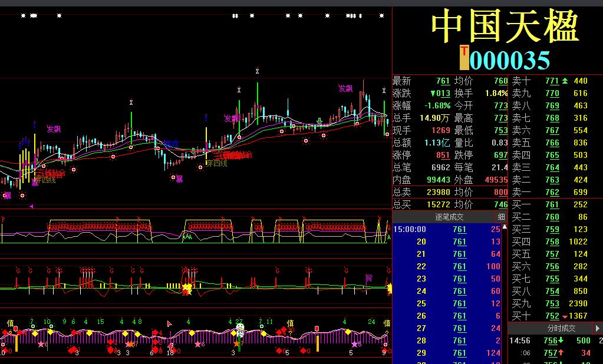Switch to the 逐笔成交 tab
This screenshot has width=603, height=364.
(x=449, y=217)
